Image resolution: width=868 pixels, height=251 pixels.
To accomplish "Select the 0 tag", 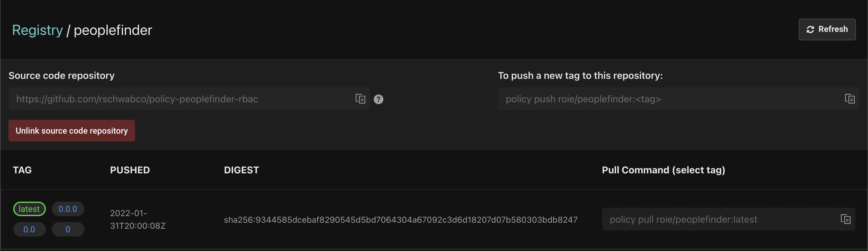I will pyautogui.click(x=68, y=229).
